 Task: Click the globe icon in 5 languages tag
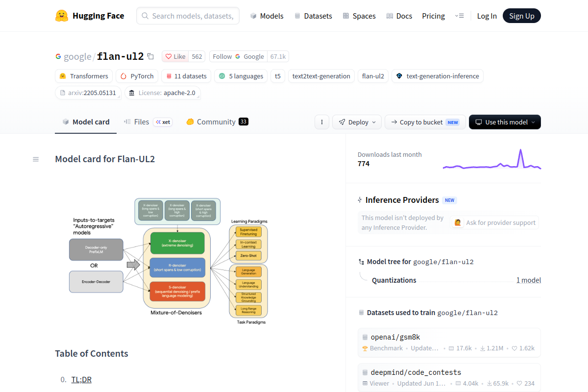[222, 76]
